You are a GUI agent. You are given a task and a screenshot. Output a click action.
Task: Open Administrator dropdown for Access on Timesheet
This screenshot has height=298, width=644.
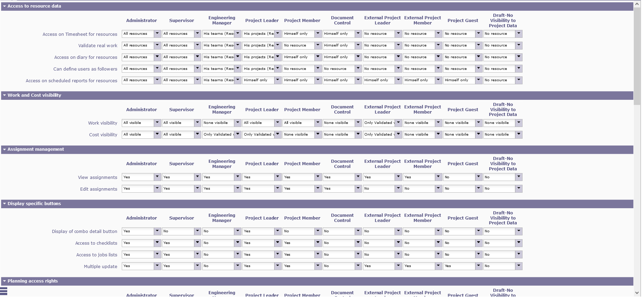click(157, 34)
